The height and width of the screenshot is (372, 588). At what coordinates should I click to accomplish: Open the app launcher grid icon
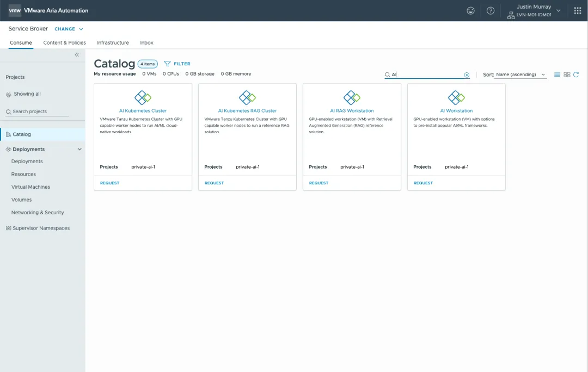click(x=577, y=10)
